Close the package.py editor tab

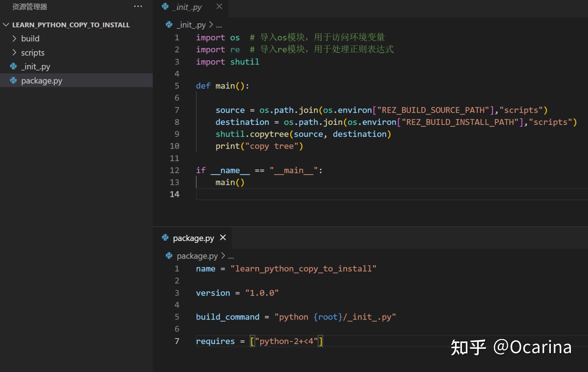[223, 238]
